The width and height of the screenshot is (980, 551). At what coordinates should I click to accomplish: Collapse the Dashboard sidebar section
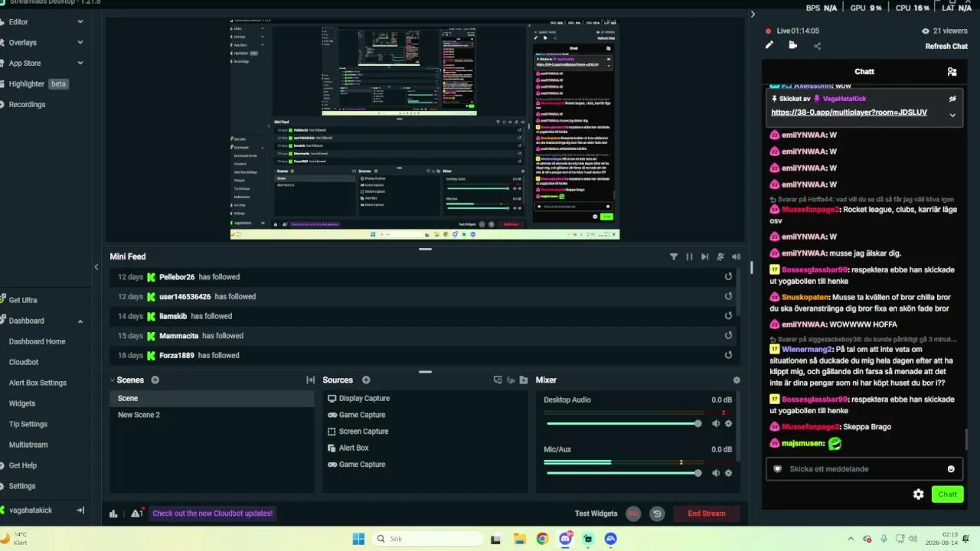80,321
